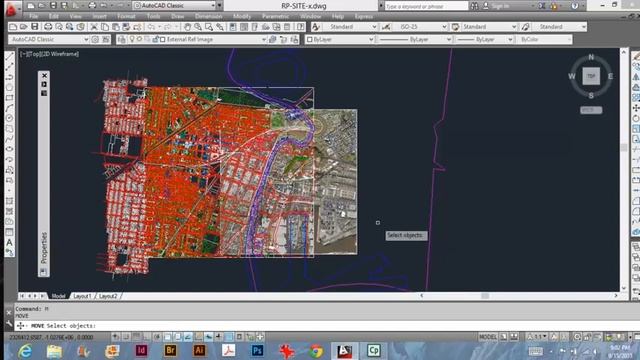Click the Plot (print) icon in standard toolbar
640x360 pixels.
coord(48,27)
